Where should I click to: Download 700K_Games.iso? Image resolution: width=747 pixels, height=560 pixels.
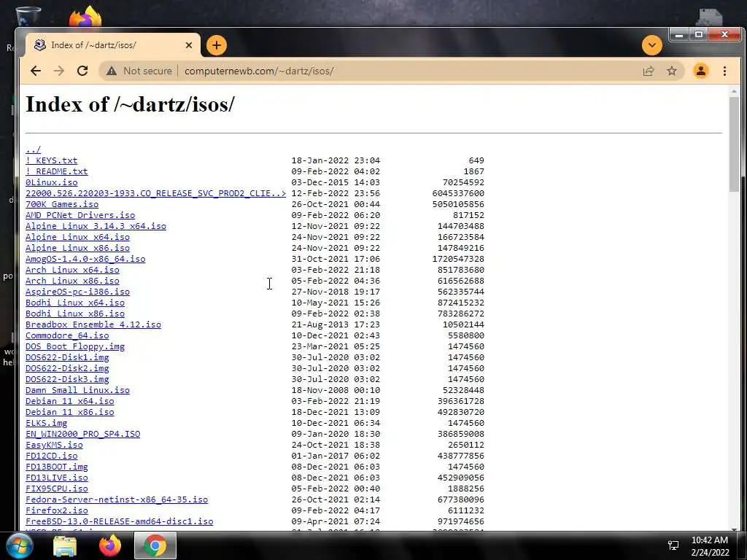[62, 204]
